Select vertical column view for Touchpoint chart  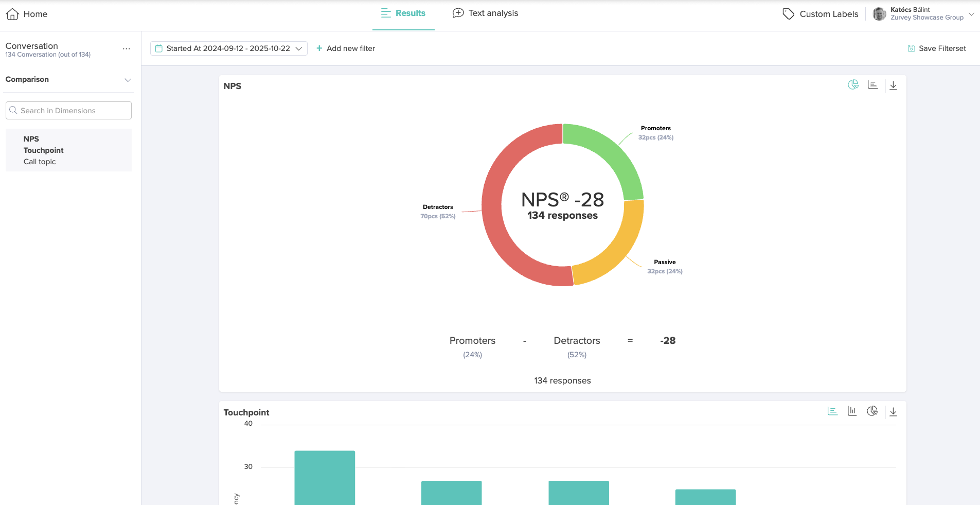point(852,411)
